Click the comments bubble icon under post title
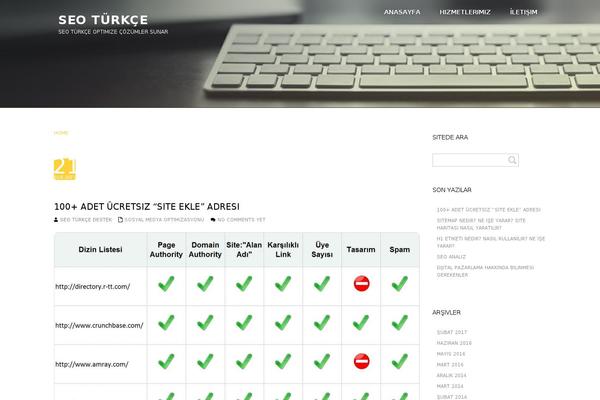600x400 pixels. coord(213,220)
